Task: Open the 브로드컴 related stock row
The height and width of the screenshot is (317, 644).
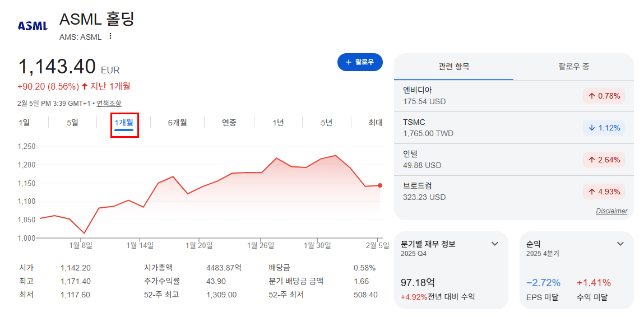Action: (x=514, y=192)
